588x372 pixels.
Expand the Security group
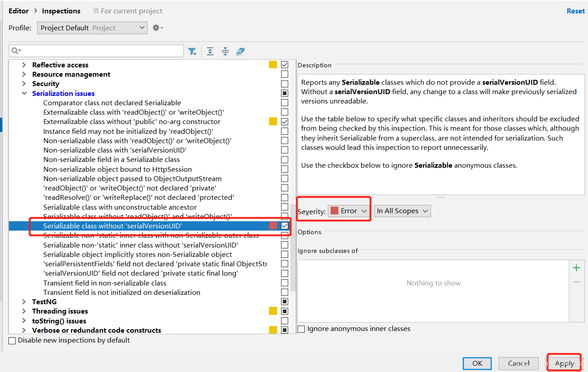[24, 84]
